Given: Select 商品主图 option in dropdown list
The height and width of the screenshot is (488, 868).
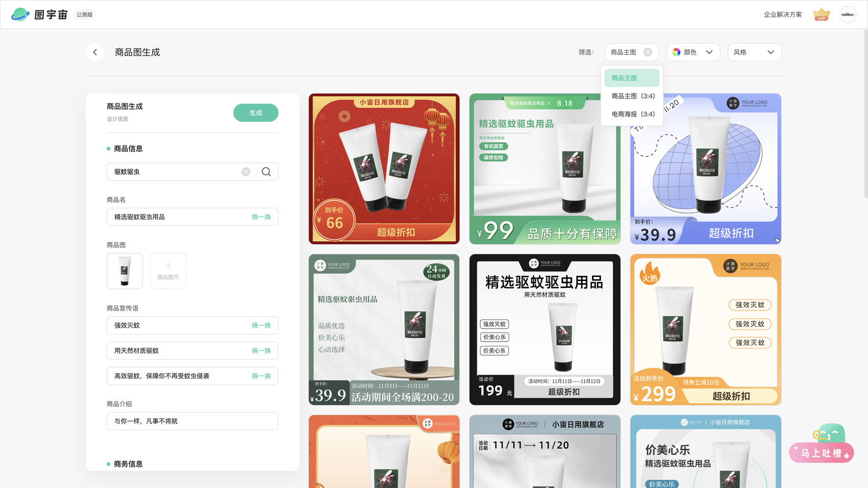Looking at the screenshot, I should 632,78.
